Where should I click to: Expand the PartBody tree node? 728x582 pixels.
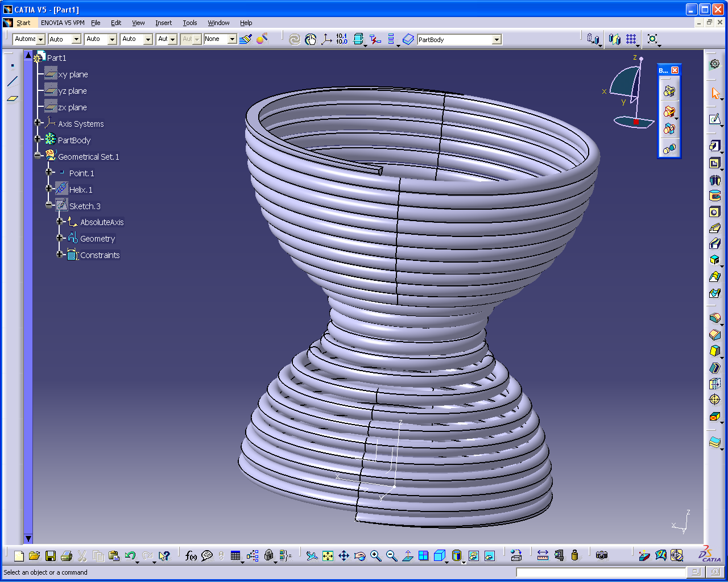click(38, 139)
